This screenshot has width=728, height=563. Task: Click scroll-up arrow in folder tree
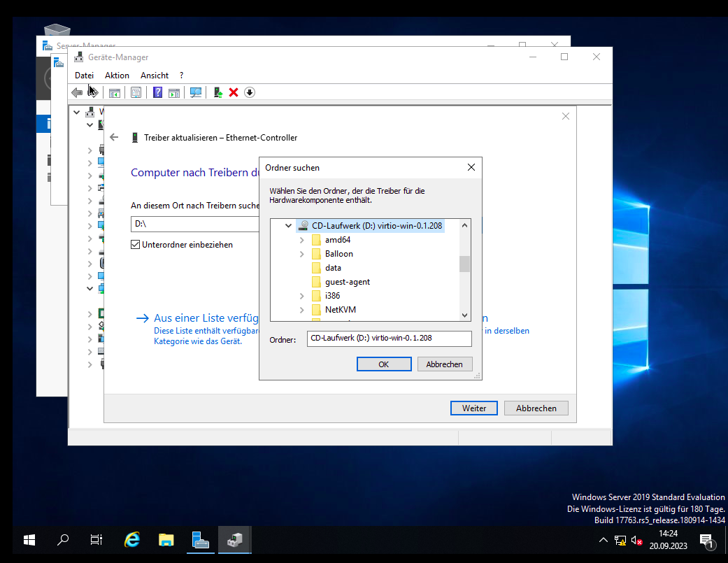coord(465,225)
